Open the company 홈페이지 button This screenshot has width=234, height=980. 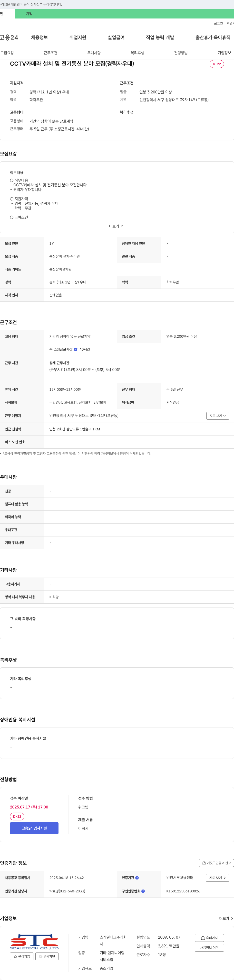click(x=209, y=938)
